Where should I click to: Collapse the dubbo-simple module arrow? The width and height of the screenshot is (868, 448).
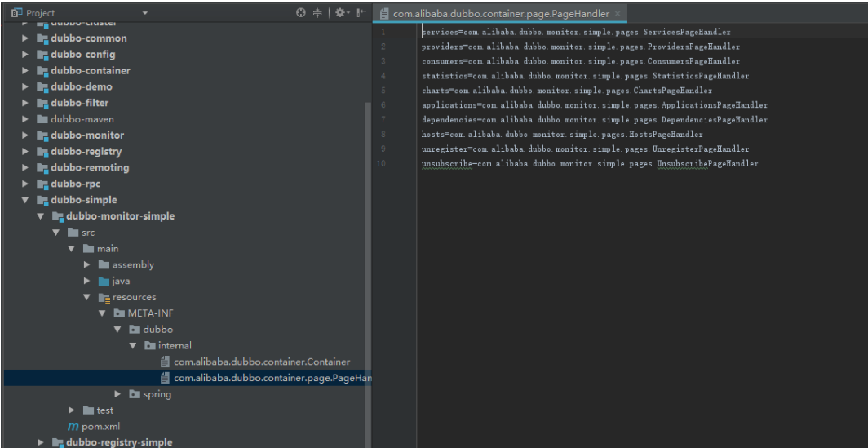[25, 200]
